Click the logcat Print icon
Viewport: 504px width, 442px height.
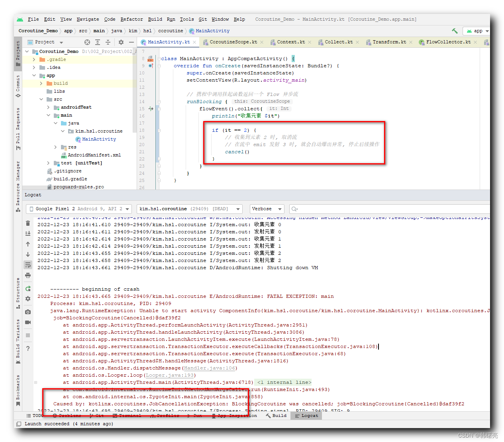click(x=28, y=275)
